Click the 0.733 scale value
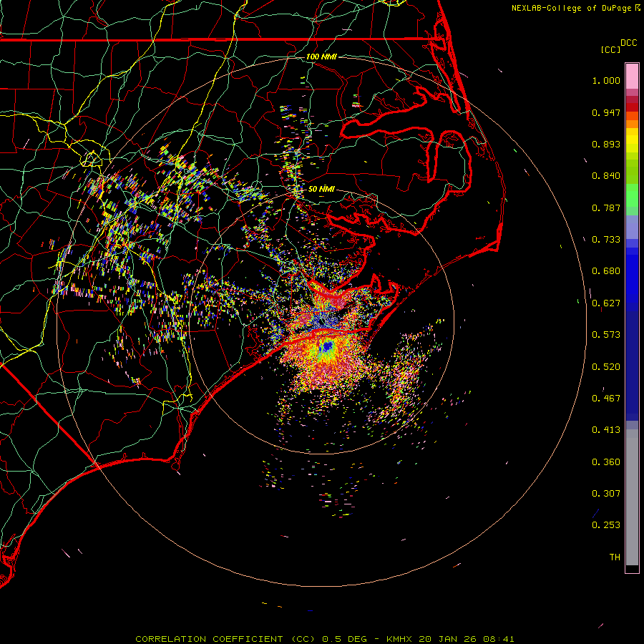 tap(606, 240)
